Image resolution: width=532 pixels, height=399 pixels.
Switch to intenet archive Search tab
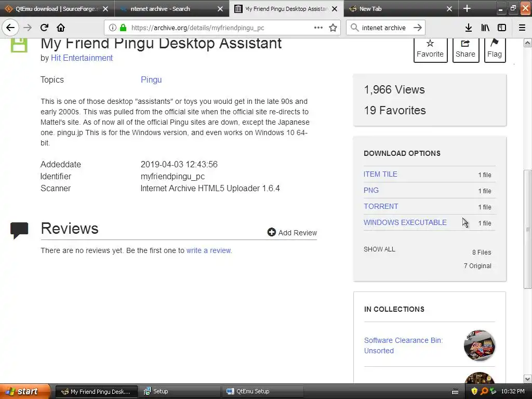[x=171, y=9]
